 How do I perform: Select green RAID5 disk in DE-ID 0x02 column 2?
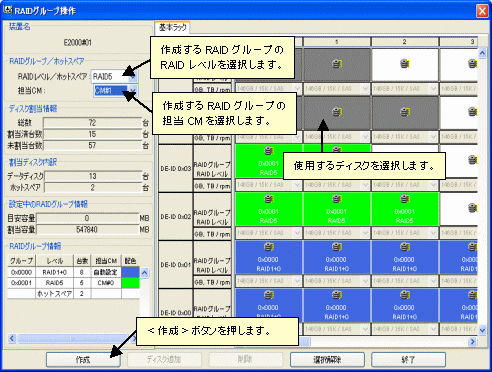point(405,209)
